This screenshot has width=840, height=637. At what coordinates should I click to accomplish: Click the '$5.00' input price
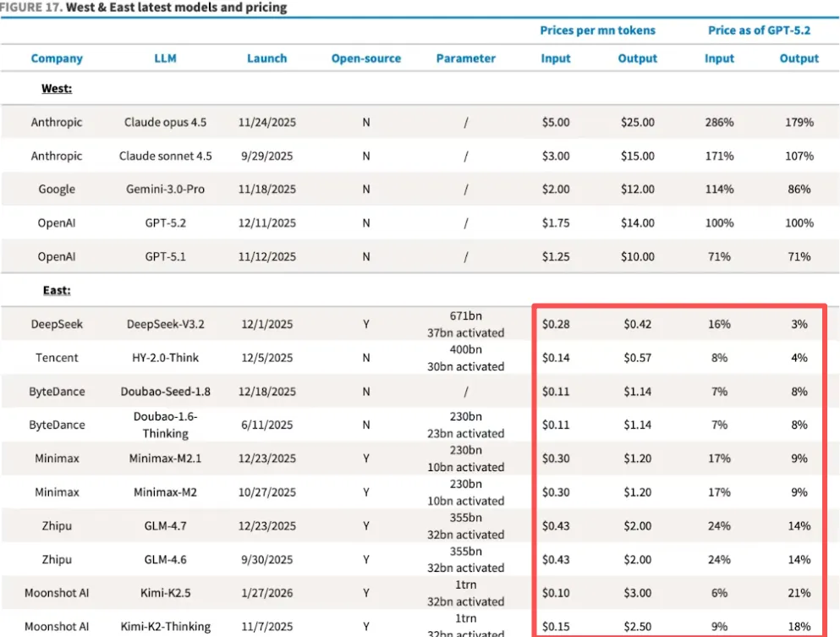[x=556, y=122]
